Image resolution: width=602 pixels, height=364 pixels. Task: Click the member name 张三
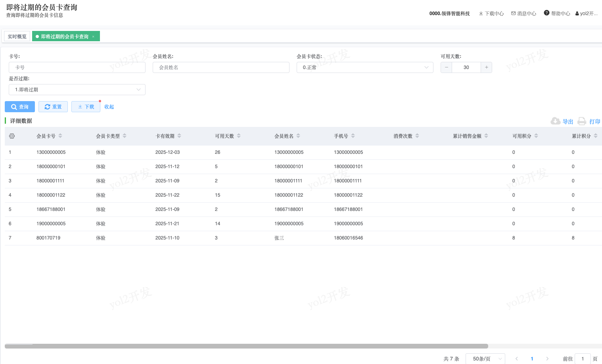279,238
